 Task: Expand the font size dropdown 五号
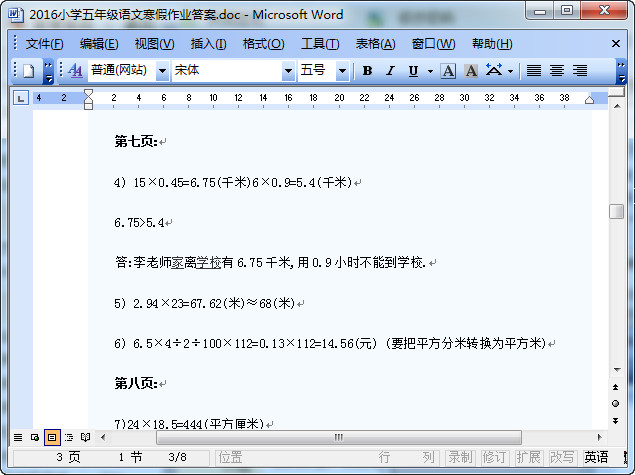click(x=342, y=71)
